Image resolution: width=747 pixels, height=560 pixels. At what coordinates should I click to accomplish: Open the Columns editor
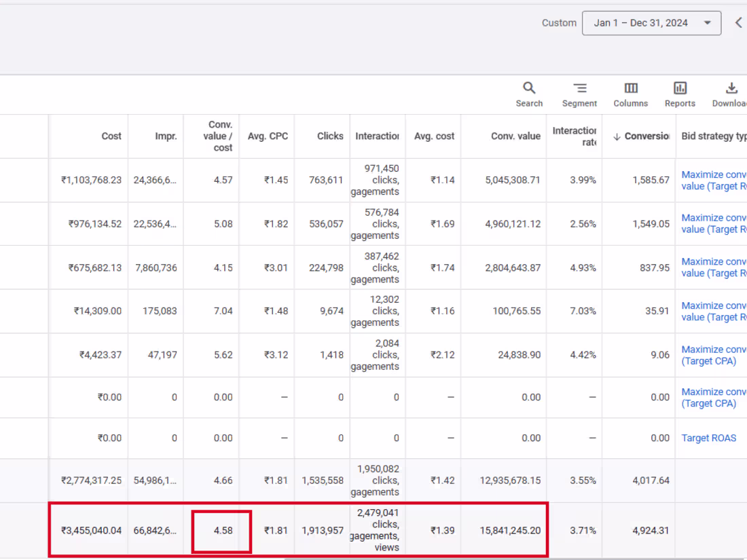(x=630, y=94)
